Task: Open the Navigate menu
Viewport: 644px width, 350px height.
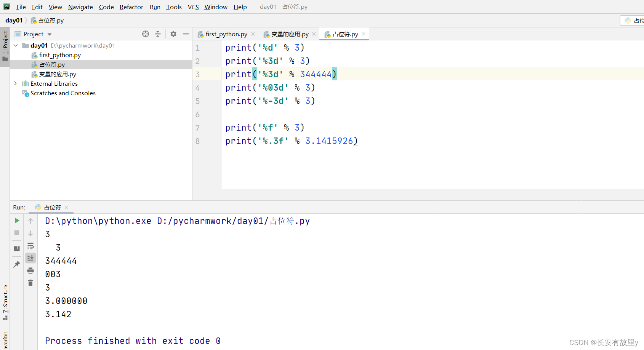Action: point(80,7)
